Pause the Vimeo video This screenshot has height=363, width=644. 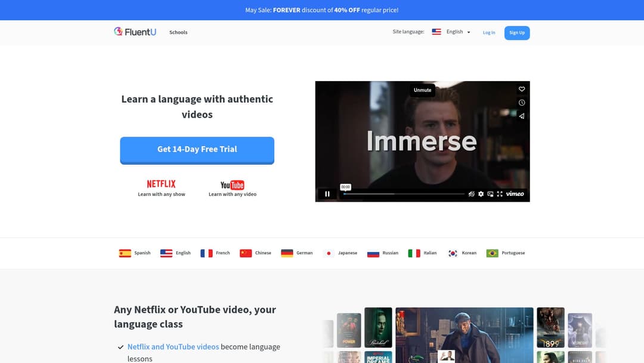pyautogui.click(x=327, y=193)
